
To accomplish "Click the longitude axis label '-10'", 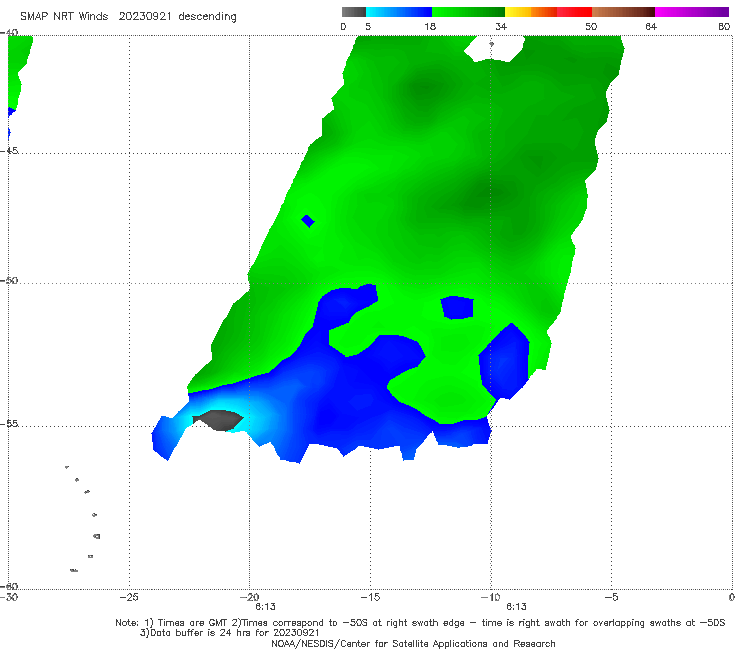I will click(x=491, y=597).
